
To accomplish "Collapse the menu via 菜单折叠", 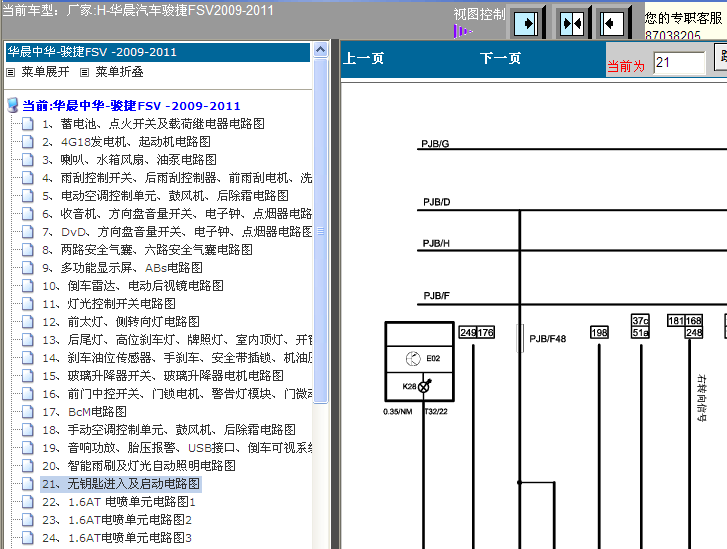I will pos(119,72).
